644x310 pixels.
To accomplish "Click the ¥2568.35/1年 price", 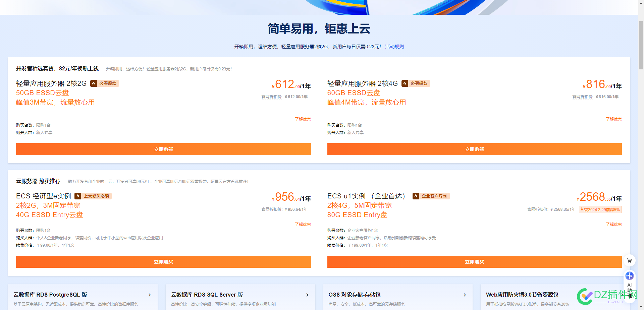I will [599, 197].
